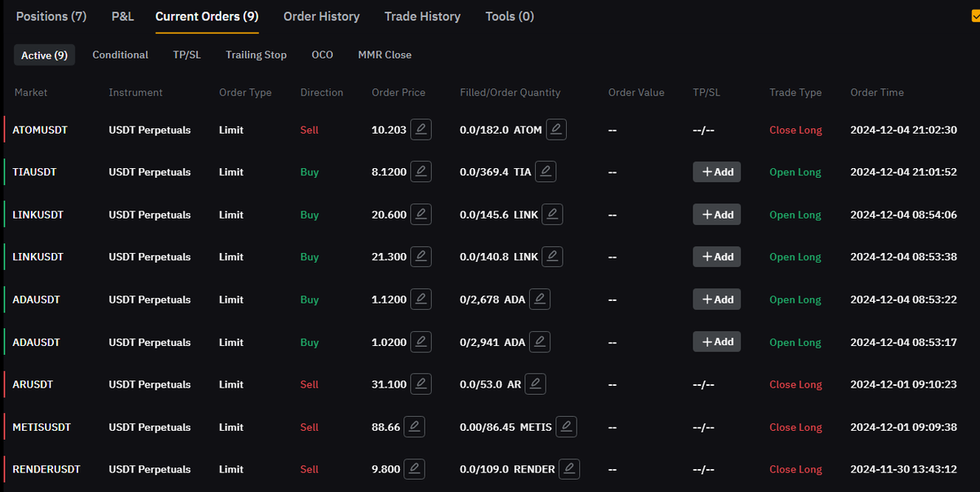Edit METIS quantity 86.45 pencil icon
Viewport: 980px width, 492px height.
point(567,427)
